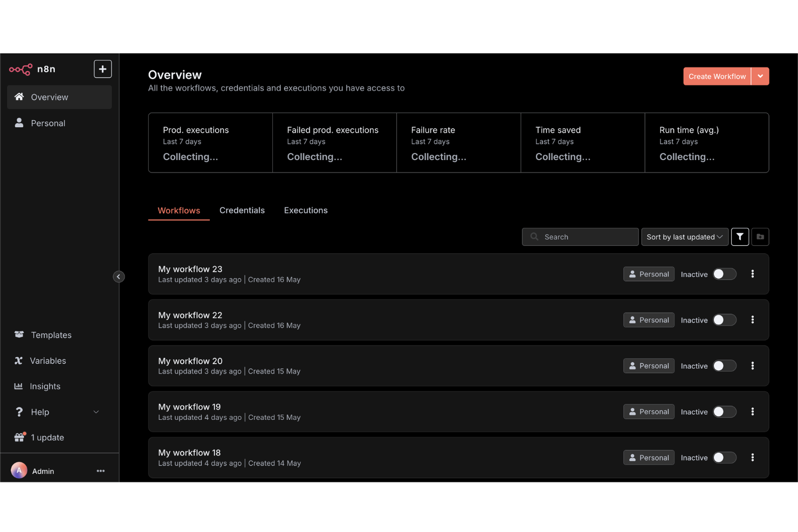Select Variables in the sidebar
This screenshot has height=532, width=798.
click(x=49, y=361)
